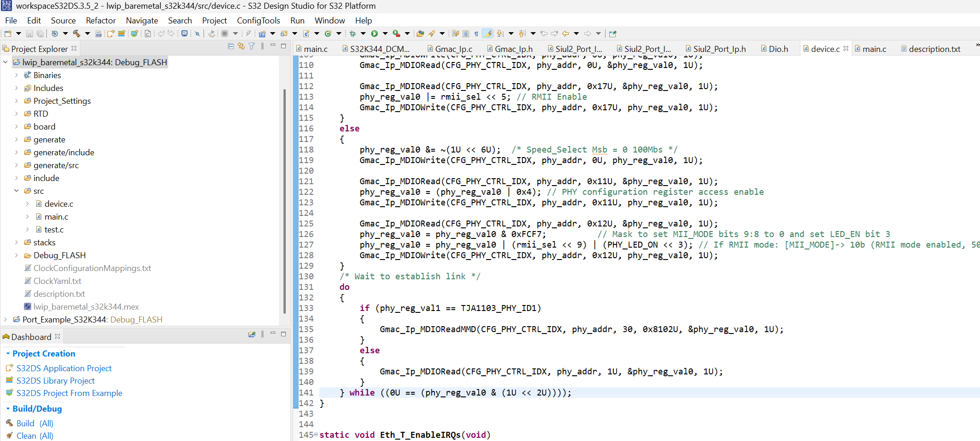Collapse all items in Project Explorer
Image resolution: width=980 pixels, height=441 pixels.
[231, 46]
